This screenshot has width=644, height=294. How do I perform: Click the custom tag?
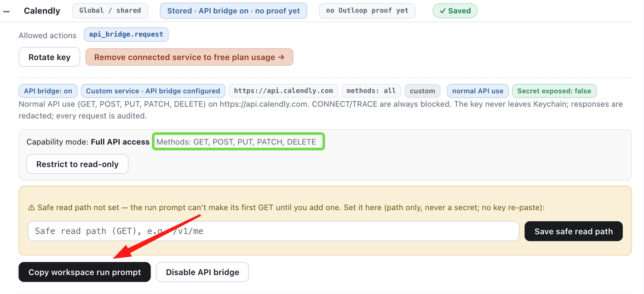[x=422, y=91]
